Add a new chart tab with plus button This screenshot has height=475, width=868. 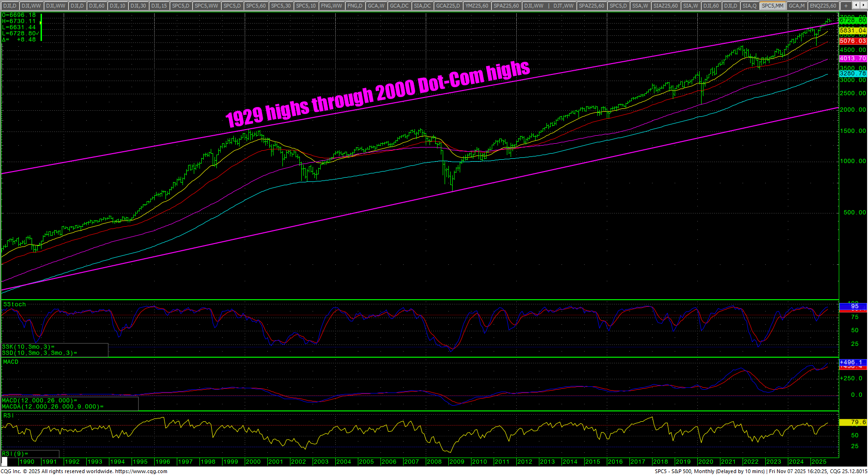(x=846, y=6)
